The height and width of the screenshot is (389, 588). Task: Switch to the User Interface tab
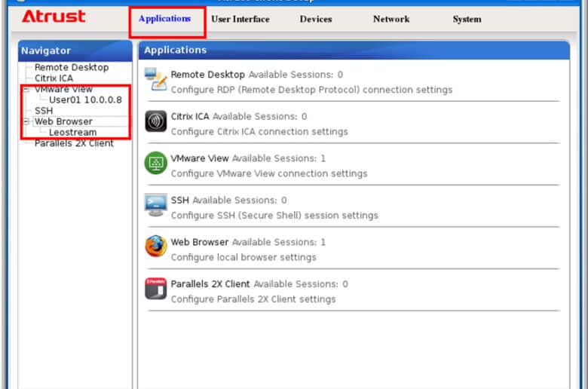pyautogui.click(x=240, y=19)
